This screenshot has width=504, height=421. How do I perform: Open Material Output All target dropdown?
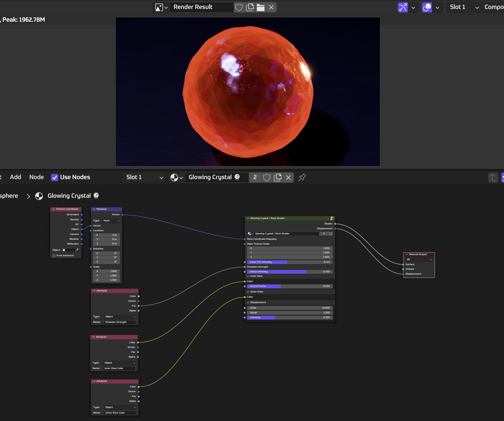[419, 259]
